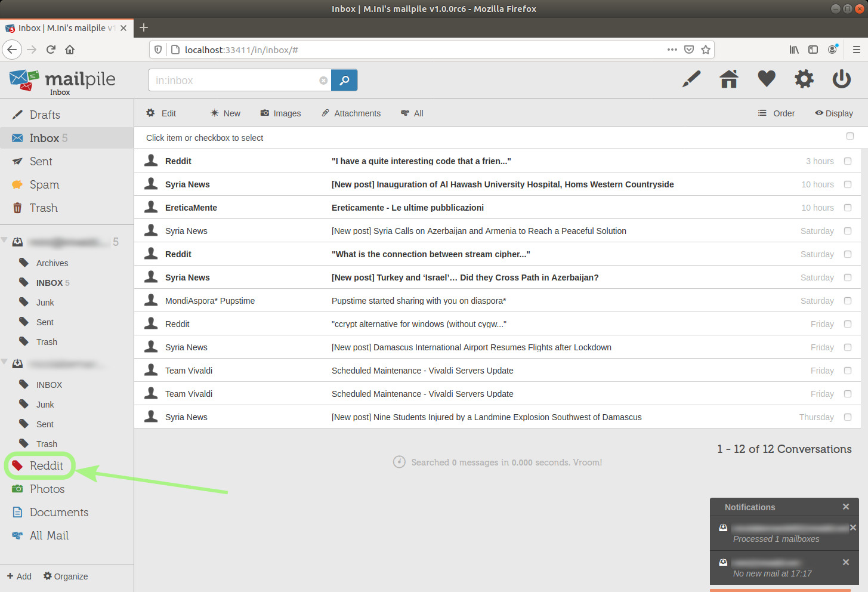868x592 pixels.
Task: Click the power logout icon
Action: coord(842,79)
